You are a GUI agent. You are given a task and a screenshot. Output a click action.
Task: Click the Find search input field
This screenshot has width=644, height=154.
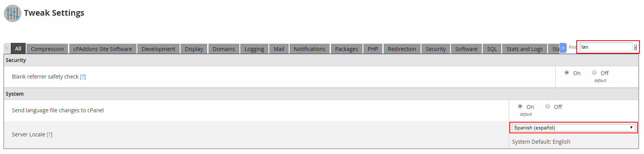click(x=606, y=47)
